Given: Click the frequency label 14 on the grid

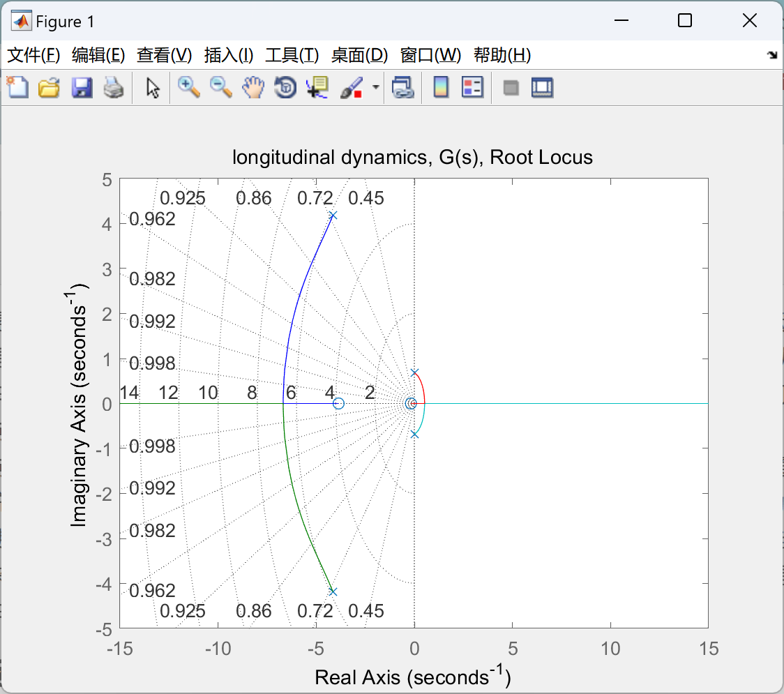Looking at the screenshot, I should pos(129,393).
